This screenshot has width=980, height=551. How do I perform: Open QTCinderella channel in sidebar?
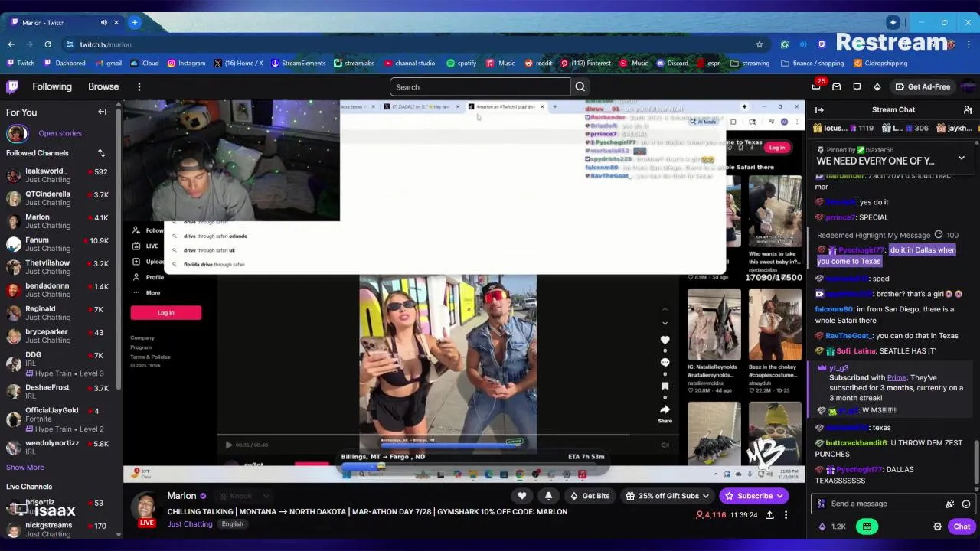(60, 198)
